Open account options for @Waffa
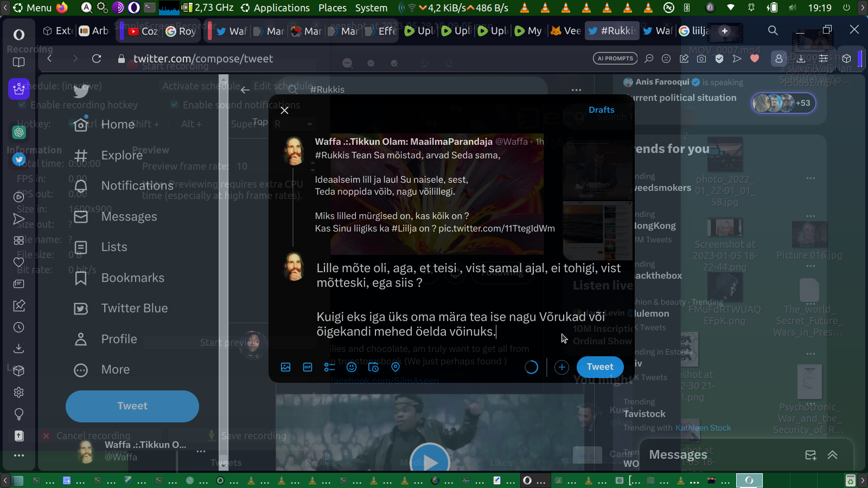This screenshot has height=488, width=868. coord(201,451)
